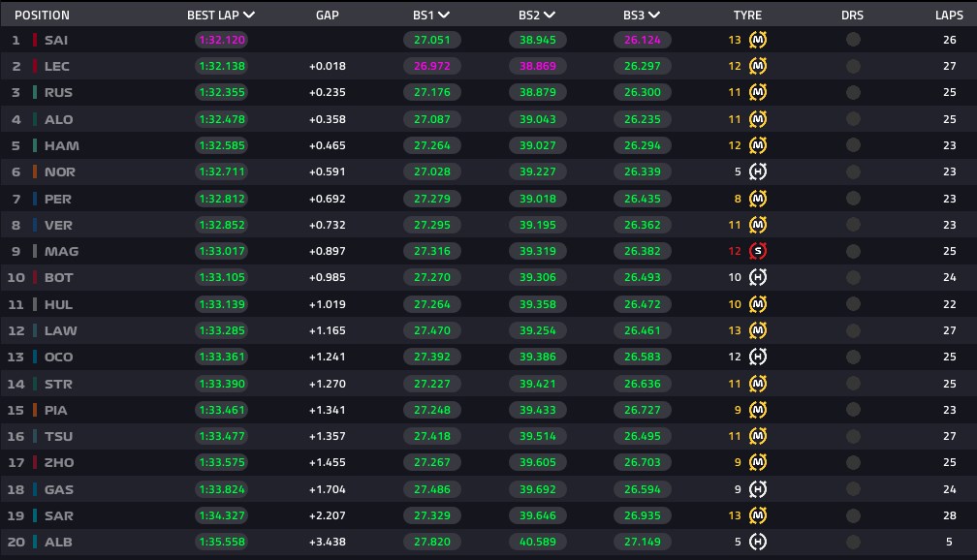Expand the BS3 column dropdown
This screenshot has height=560, width=977.
coord(653,15)
